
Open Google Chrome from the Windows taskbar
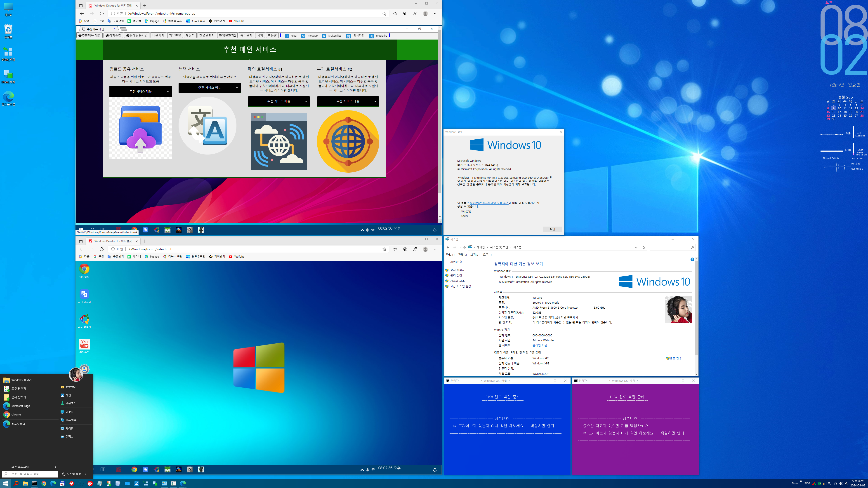click(x=44, y=483)
